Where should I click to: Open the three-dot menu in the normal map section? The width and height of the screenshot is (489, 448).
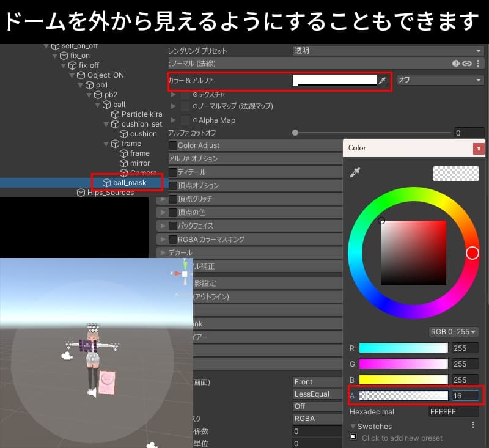pos(478,63)
